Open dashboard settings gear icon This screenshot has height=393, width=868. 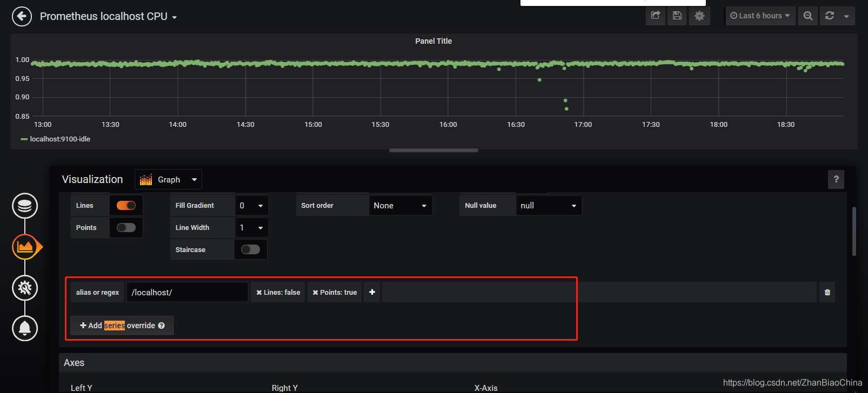tap(699, 16)
